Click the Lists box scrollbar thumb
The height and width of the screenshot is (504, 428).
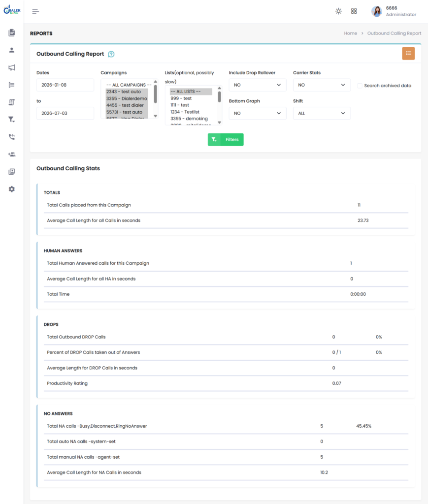tap(220, 97)
